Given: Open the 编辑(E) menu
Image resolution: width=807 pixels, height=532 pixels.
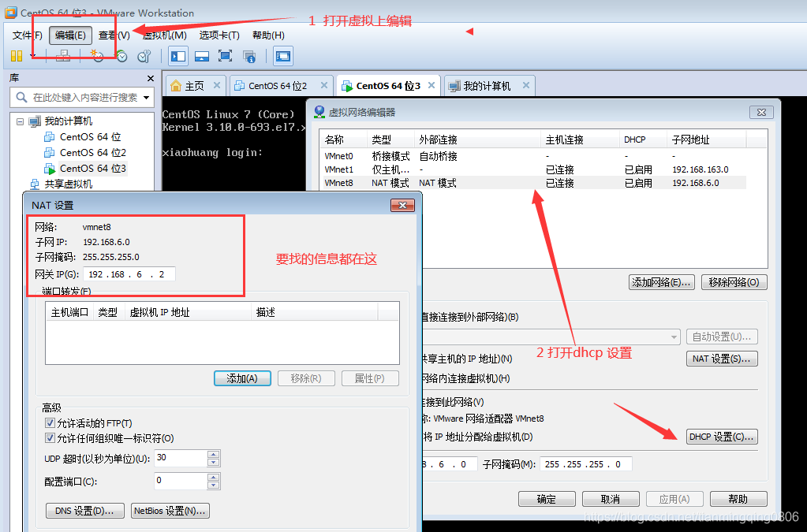Looking at the screenshot, I should [70, 35].
